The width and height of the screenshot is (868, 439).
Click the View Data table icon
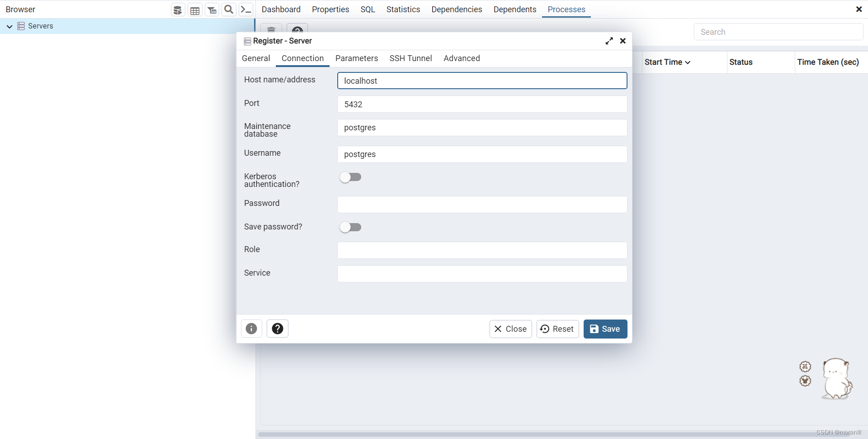[195, 10]
